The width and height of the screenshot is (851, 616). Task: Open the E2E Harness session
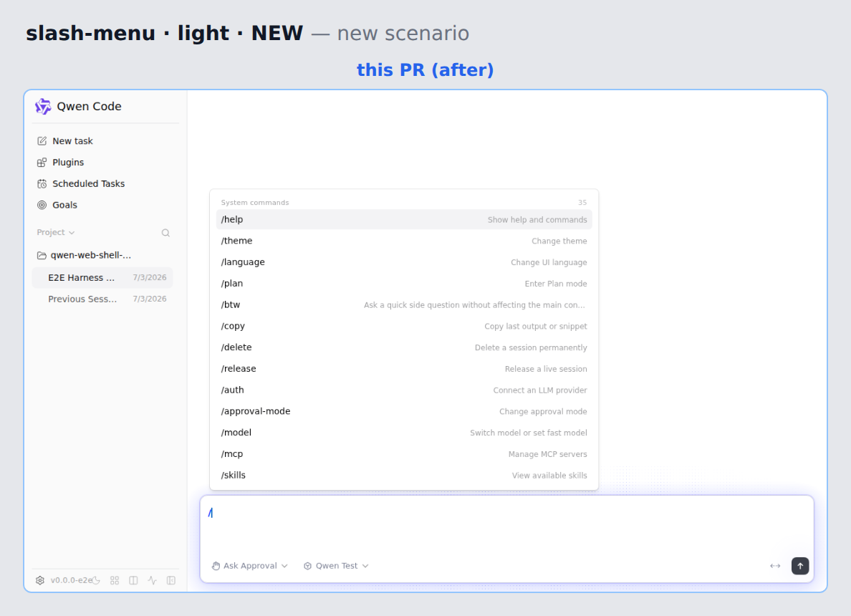pyautogui.click(x=102, y=277)
